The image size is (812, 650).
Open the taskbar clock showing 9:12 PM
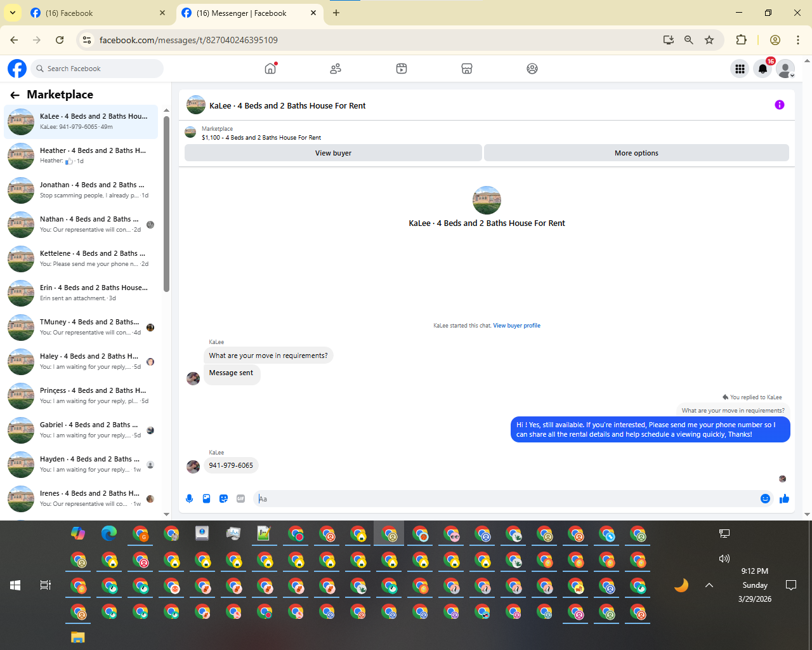[755, 585]
